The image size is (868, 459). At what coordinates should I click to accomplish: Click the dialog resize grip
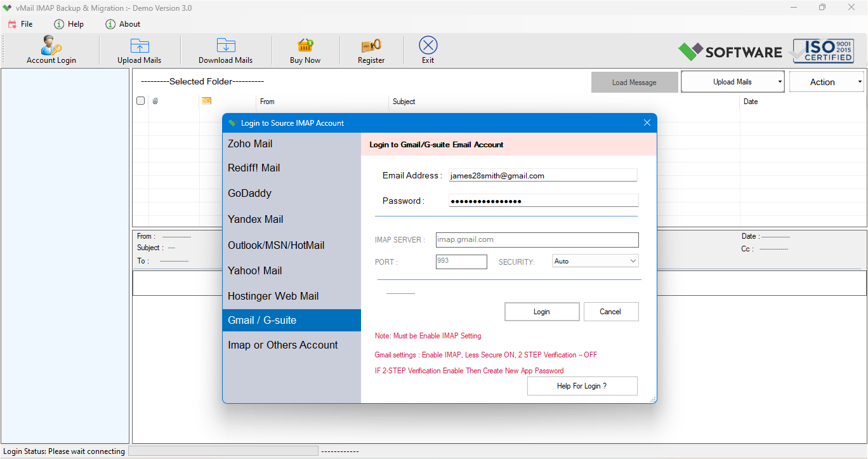pos(652,399)
